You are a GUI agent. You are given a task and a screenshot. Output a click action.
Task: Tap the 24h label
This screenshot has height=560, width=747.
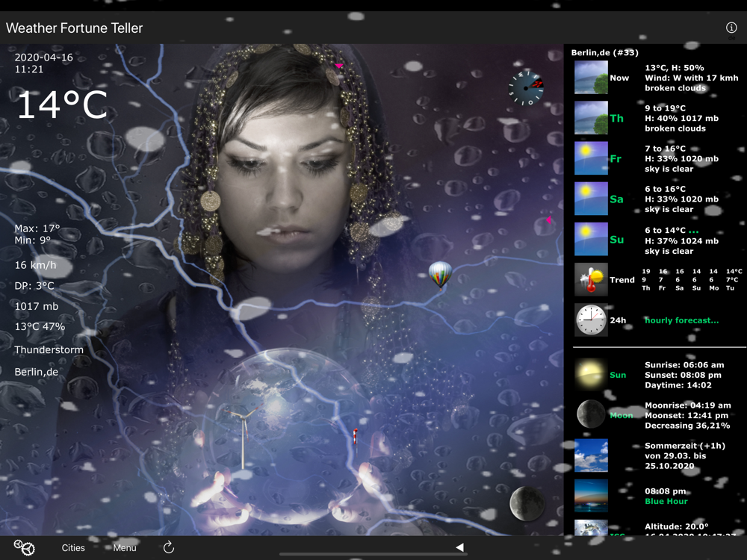[618, 320]
